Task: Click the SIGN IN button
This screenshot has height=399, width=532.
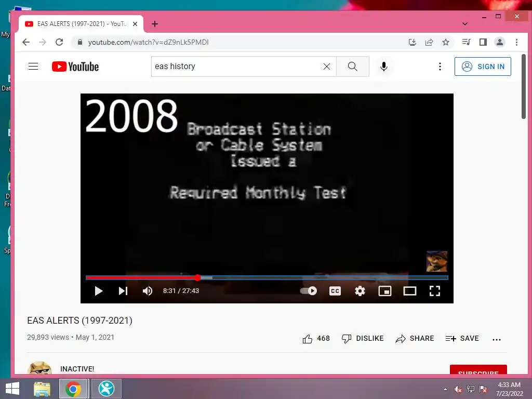Action: pos(483,66)
